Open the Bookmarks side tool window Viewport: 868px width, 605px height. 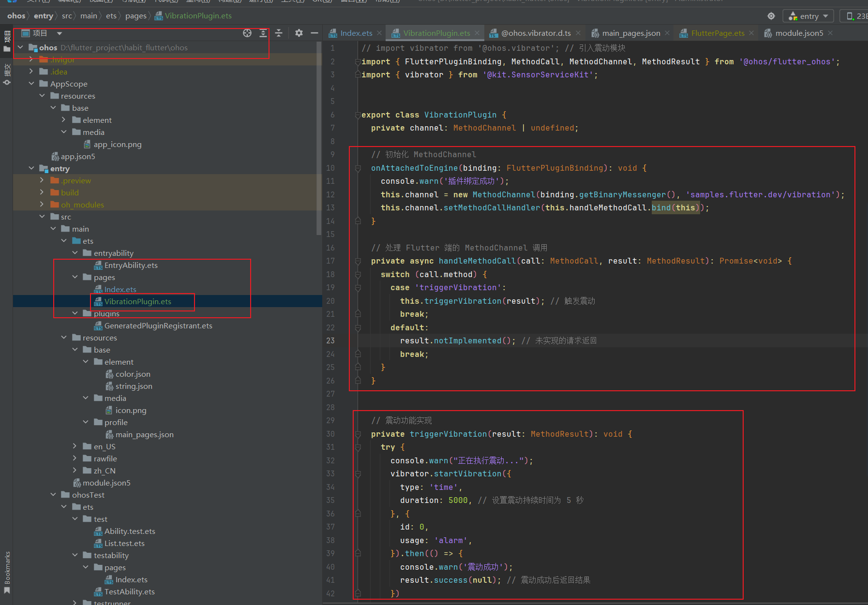pos(7,573)
